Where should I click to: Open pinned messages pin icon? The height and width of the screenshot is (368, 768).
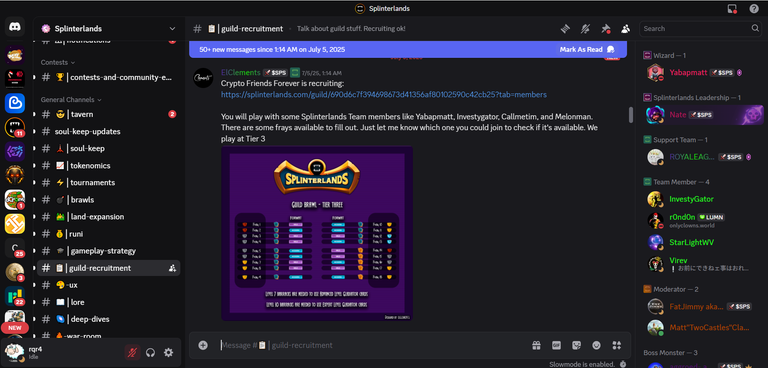point(606,29)
